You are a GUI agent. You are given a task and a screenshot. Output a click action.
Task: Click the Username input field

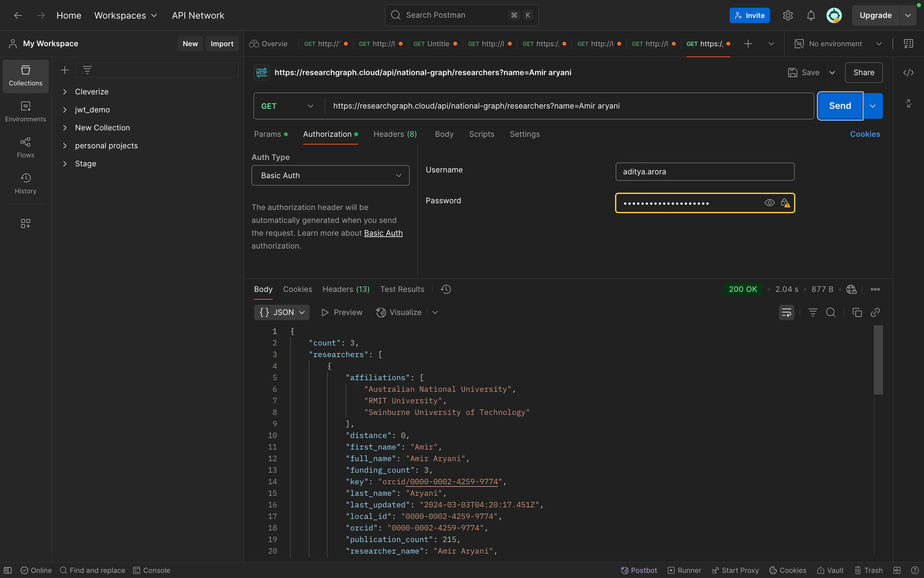pyautogui.click(x=705, y=172)
